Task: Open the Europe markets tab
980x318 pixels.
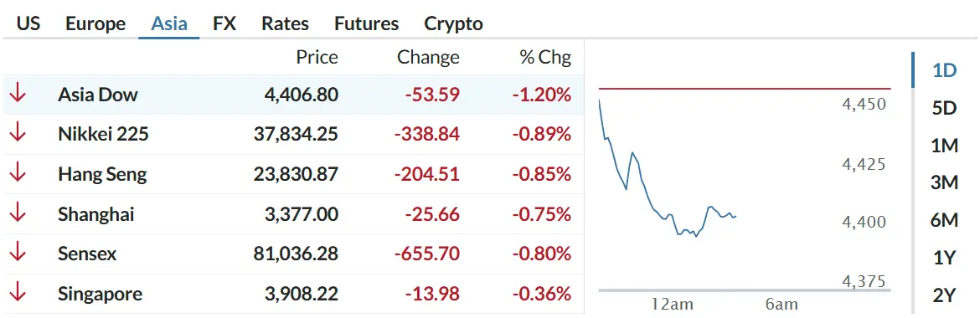Action: point(95,23)
